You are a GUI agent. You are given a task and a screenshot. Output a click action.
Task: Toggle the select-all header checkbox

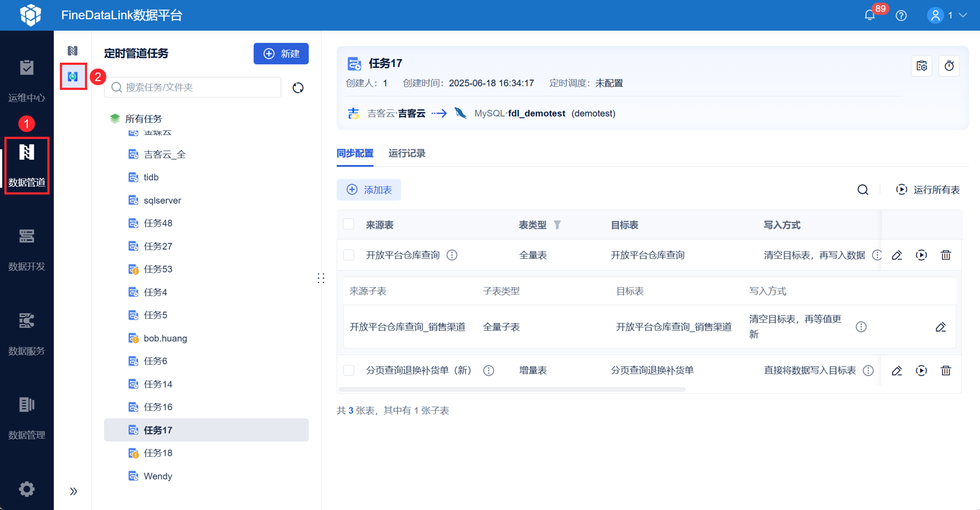pos(348,224)
